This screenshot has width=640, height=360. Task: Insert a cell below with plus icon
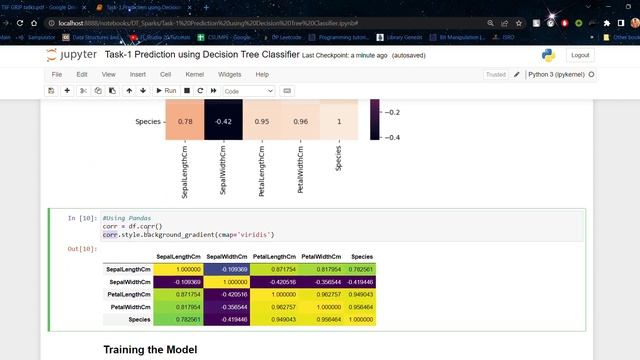click(67, 91)
